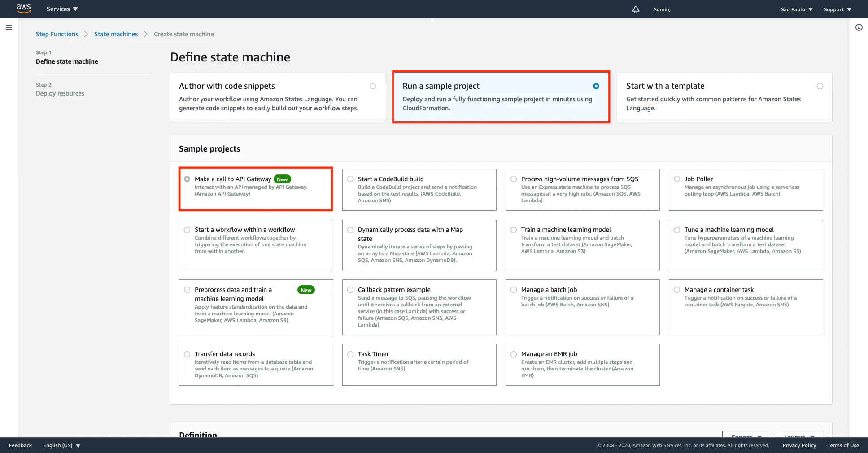
Task: Open the hamburger navigation menu icon
Action: (x=9, y=27)
